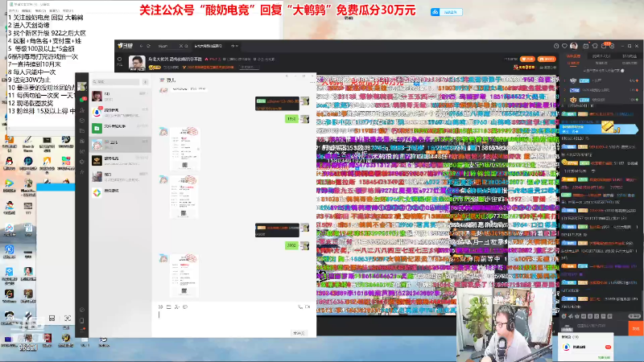Open the Douyu user avatar menu

(x=574, y=46)
